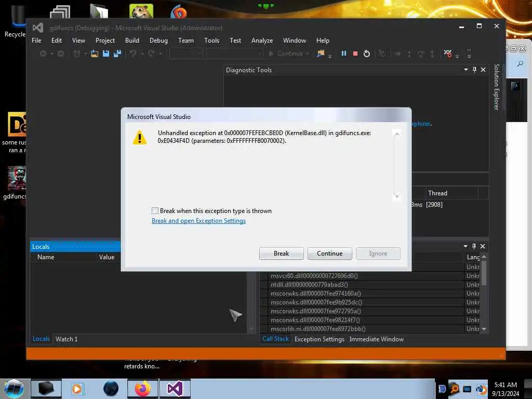Click the Call Stack vertical scrollbar thumb
The height and width of the screenshot is (399, 532).
[x=484, y=272]
